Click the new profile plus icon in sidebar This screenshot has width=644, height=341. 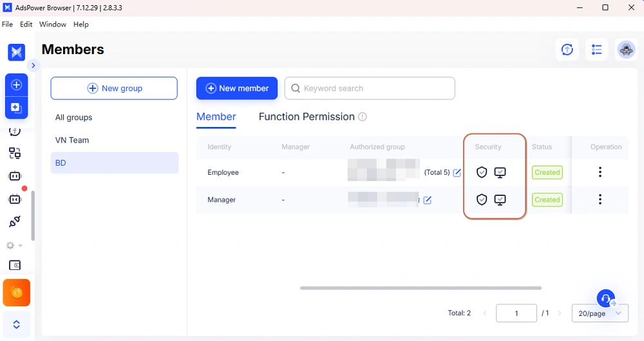(x=16, y=85)
